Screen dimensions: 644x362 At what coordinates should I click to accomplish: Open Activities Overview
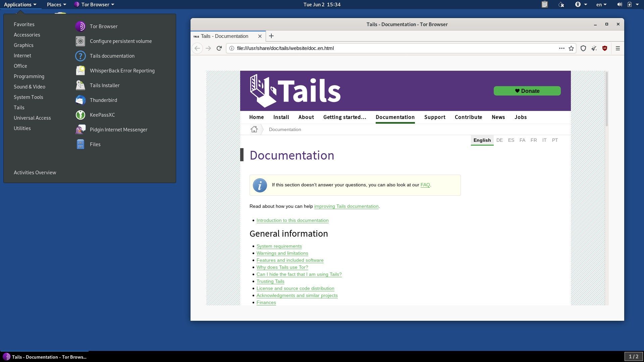click(x=35, y=173)
